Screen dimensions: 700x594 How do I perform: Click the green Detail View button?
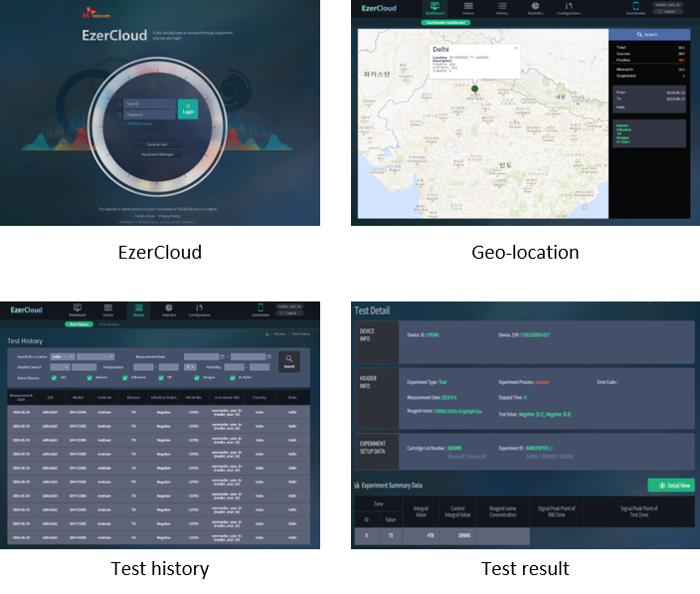[x=671, y=485]
